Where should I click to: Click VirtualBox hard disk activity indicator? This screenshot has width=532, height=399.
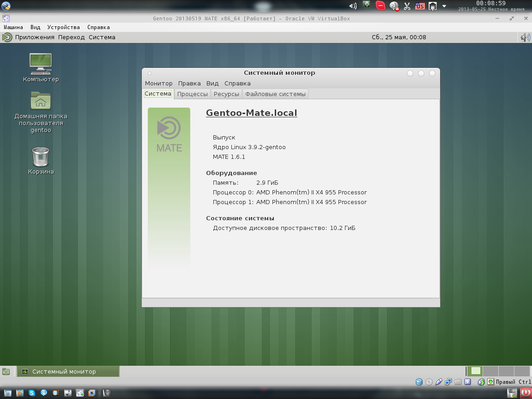419,382
